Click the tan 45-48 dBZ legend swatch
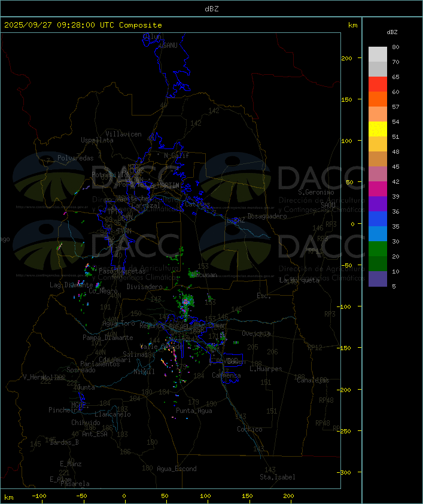The image size is (423, 504). (378, 159)
